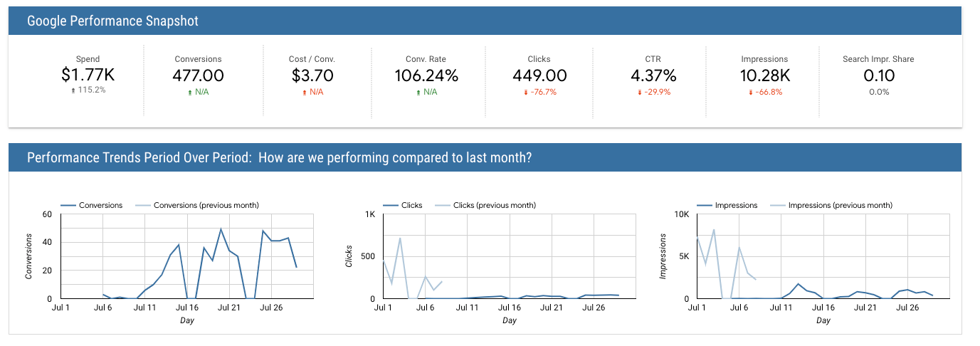Click the Search Impr. Share metric label
The image size is (980, 346).
878,59
